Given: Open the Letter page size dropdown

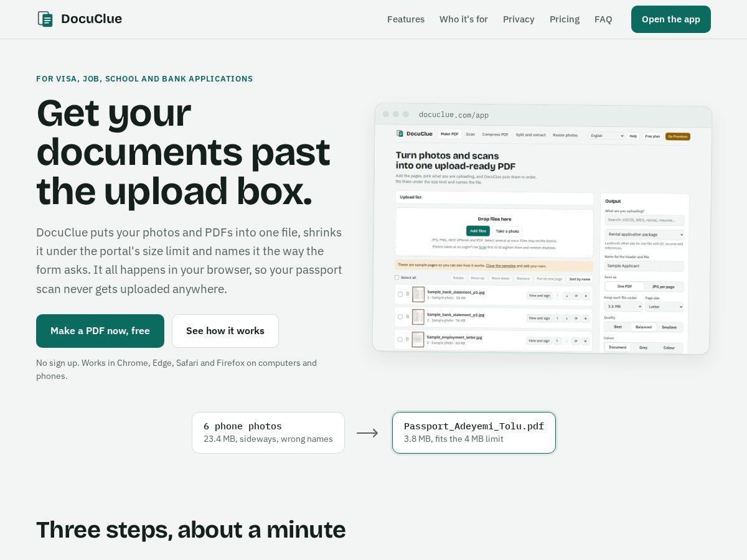Looking at the screenshot, I should [x=664, y=307].
